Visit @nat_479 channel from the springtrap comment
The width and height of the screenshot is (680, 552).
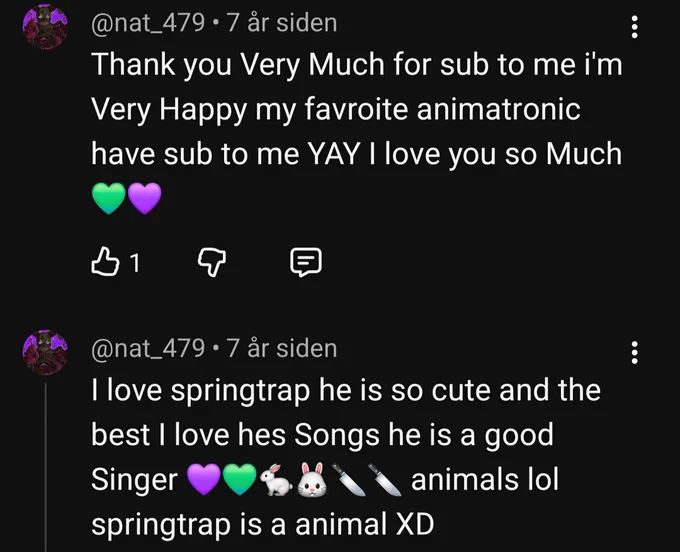(x=147, y=348)
